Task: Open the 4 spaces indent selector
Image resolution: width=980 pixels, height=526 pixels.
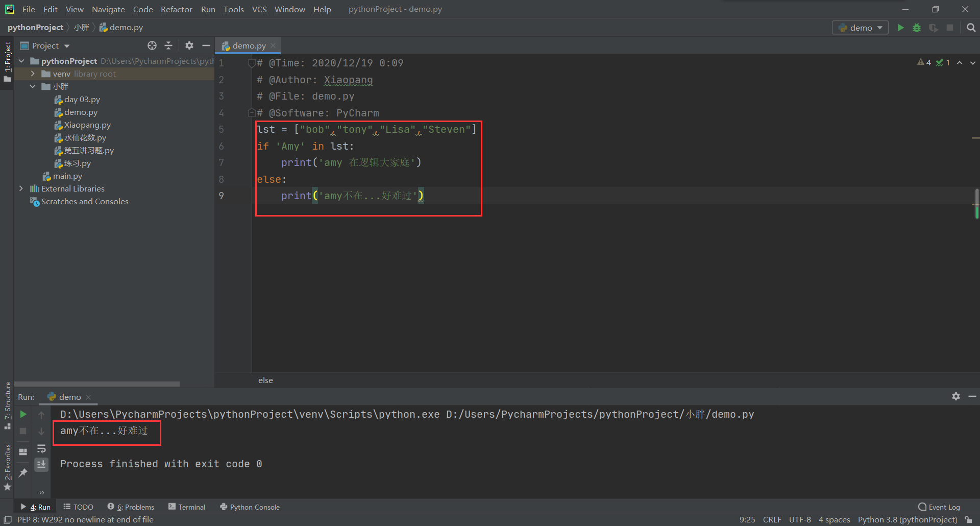Action: [x=834, y=519]
